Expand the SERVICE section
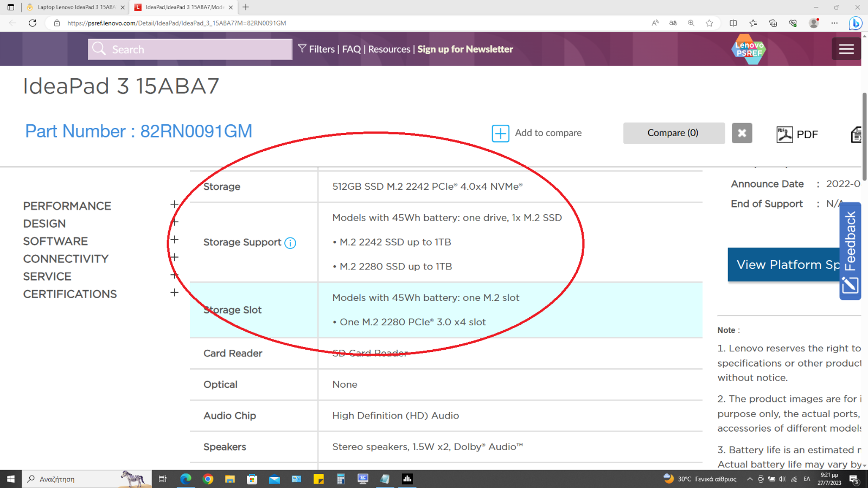The image size is (868, 488). click(x=174, y=275)
